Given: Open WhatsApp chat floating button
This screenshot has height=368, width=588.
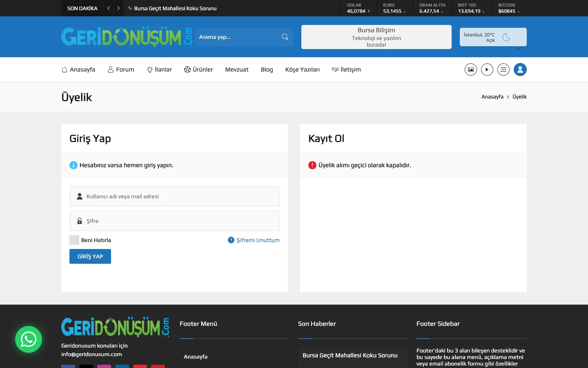Looking at the screenshot, I should click(29, 339).
